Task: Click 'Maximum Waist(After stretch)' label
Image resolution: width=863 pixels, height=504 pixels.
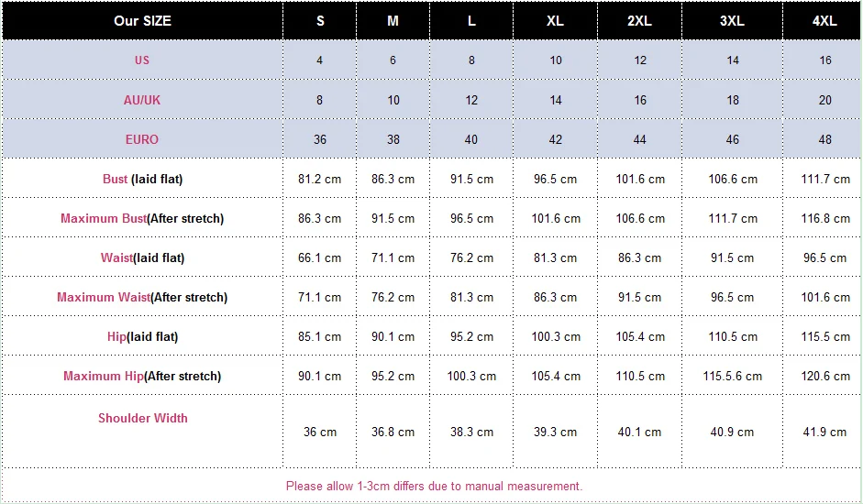Action: pos(142,298)
